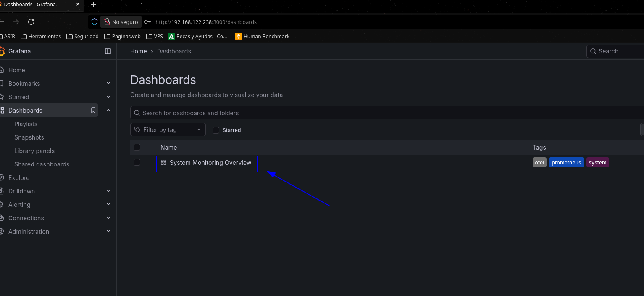Viewport: 644px width, 296px height.
Task: Open Alerting in the sidebar
Action: pyautogui.click(x=19, y=205)
